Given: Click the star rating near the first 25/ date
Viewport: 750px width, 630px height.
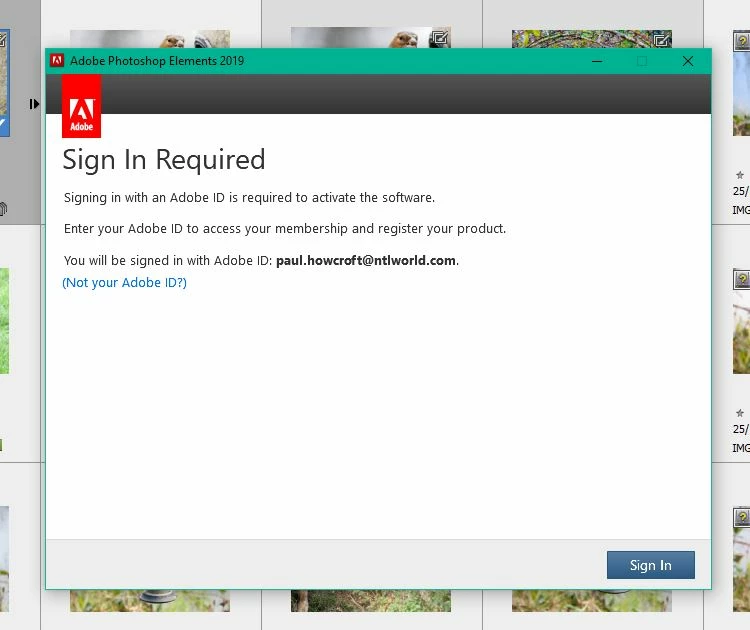Looking at the screenshot, I should click(740, 175).
